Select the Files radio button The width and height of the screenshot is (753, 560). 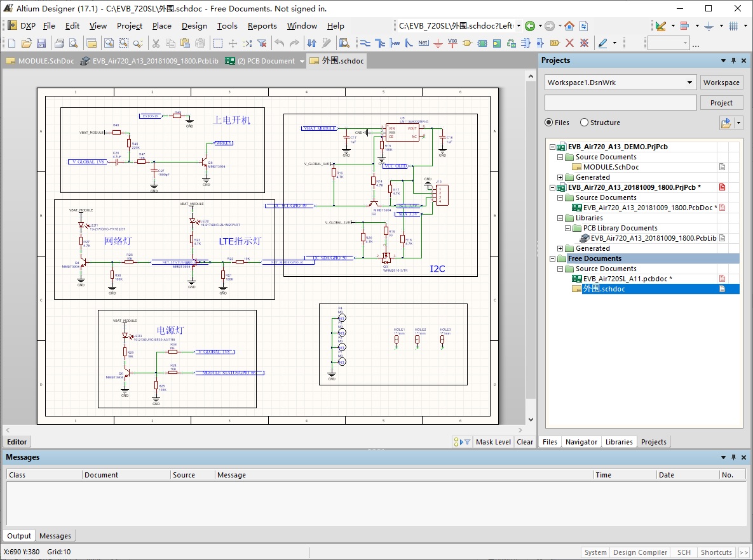click(x=548, y=123)
